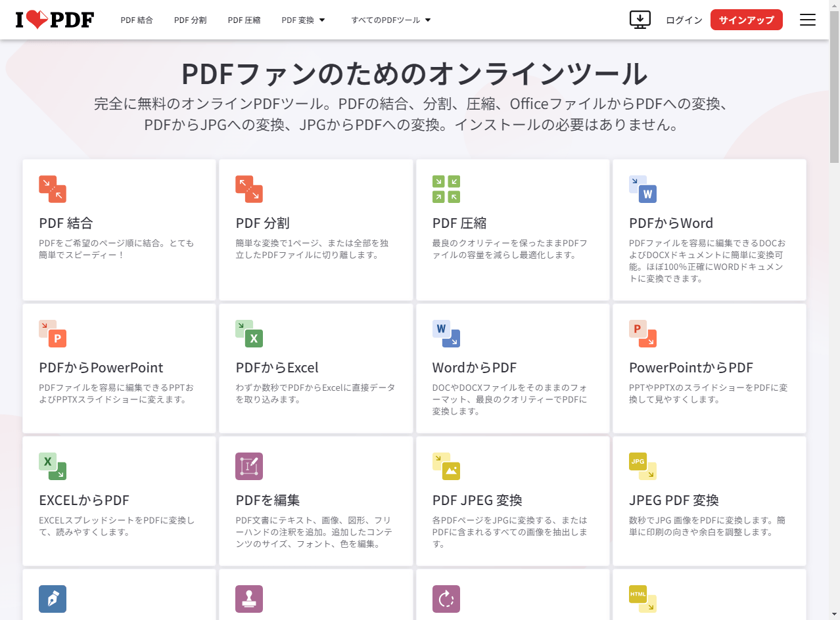This screenshot has height=620, width=840.
Task: Select PDF 結合 in the top navigation
Action: coord(137,20)
